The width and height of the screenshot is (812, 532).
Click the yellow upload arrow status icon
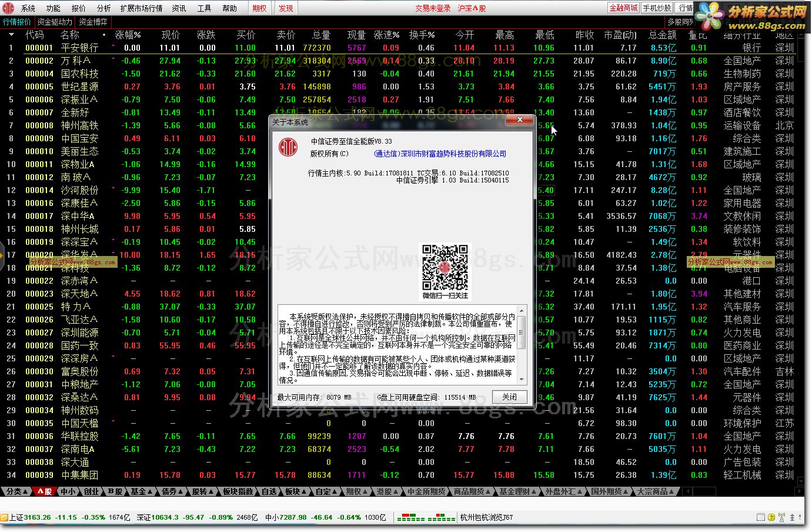tap(771, 517)
